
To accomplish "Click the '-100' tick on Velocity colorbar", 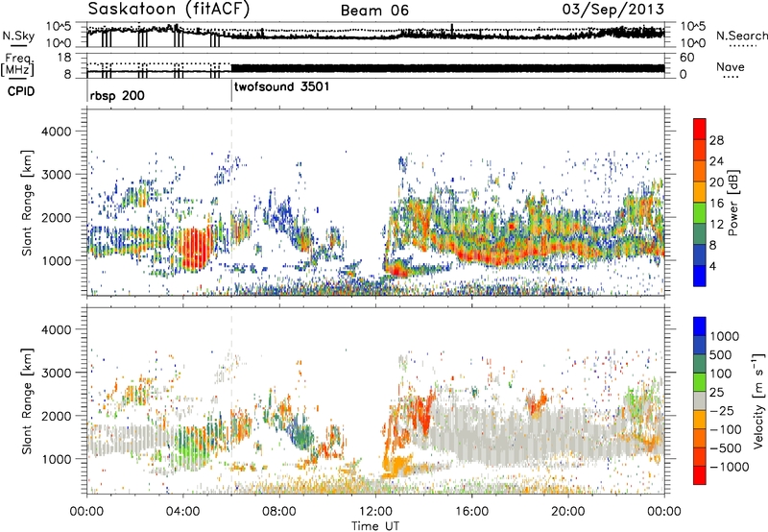I will (x=726, y=429).
